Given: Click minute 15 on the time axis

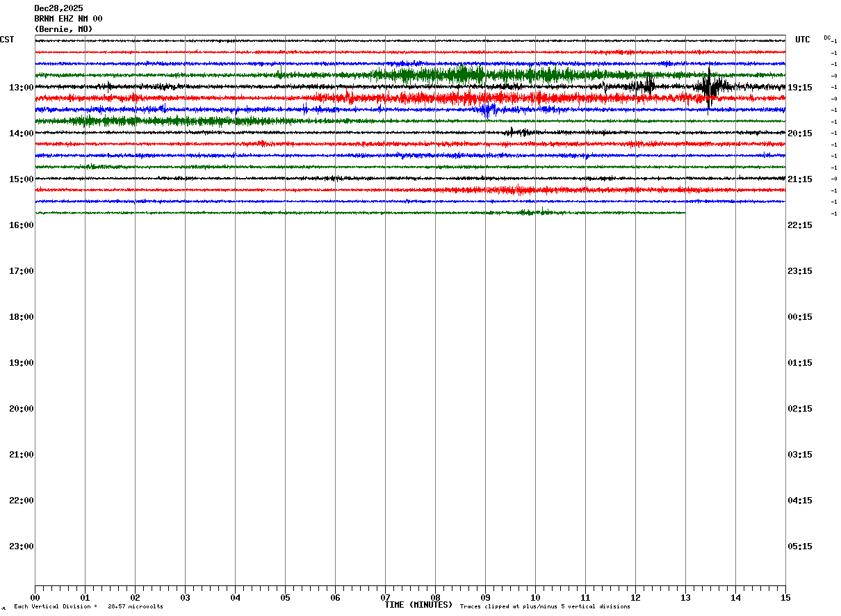Looking at the screenshot, I should coord(785,598).
